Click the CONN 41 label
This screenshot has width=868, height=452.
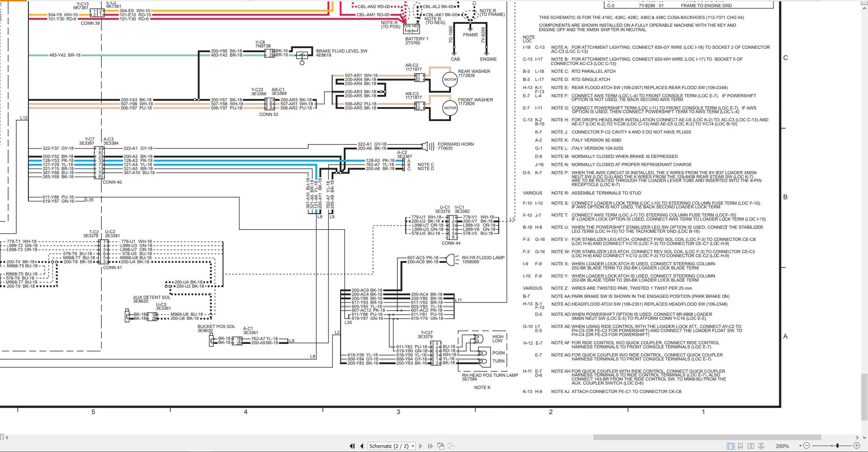point(112,267)
